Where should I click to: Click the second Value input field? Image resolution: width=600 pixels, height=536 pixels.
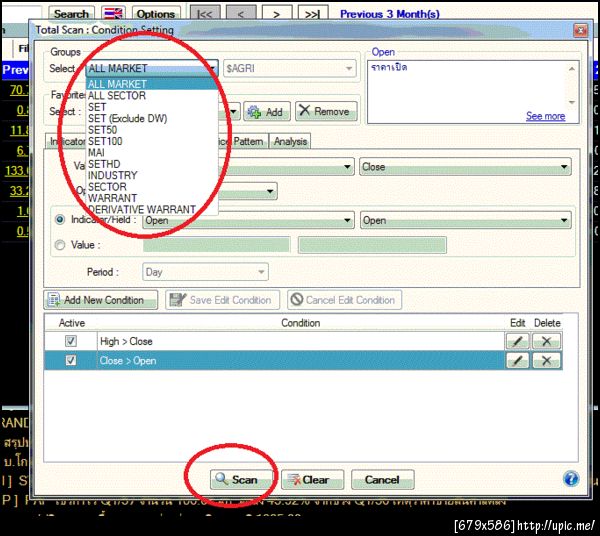coord(372,245)
